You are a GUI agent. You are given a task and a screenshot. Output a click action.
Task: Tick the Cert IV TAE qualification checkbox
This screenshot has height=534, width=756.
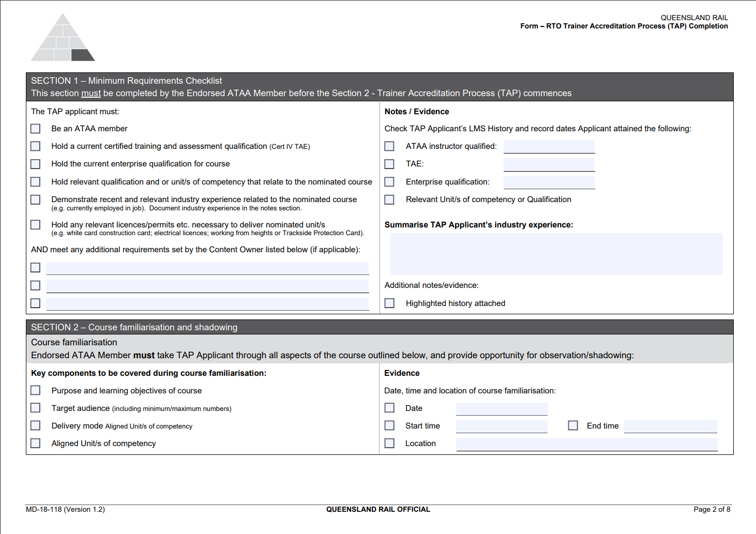point(35,146)
